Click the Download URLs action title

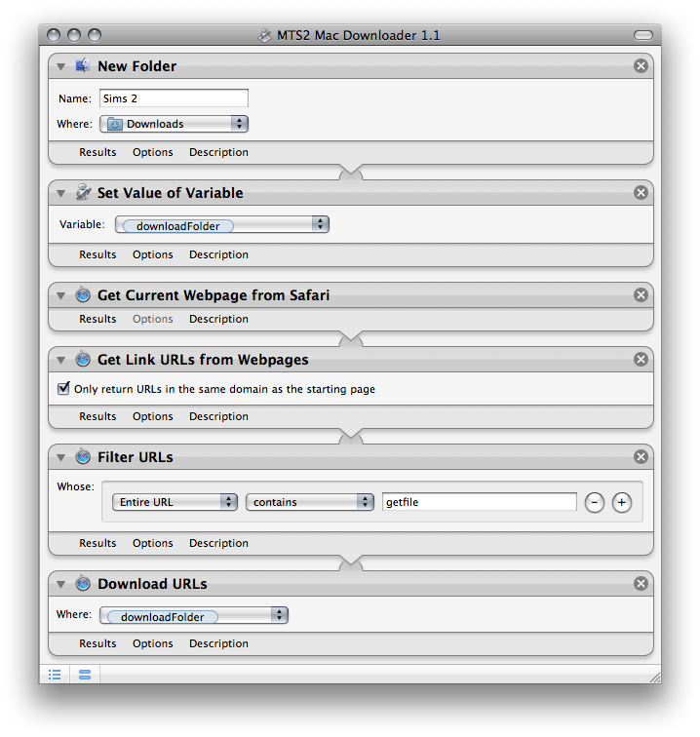[152, 584]
